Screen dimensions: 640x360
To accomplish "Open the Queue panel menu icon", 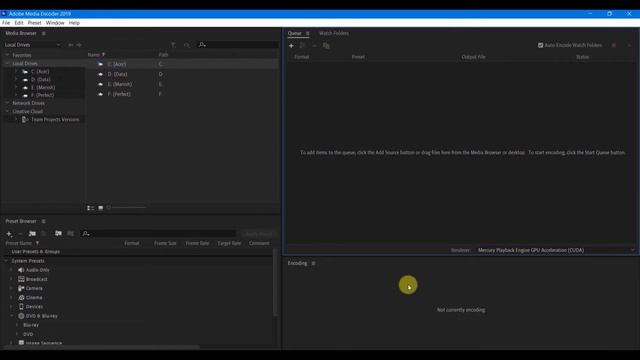I will [x=308, y=33].
